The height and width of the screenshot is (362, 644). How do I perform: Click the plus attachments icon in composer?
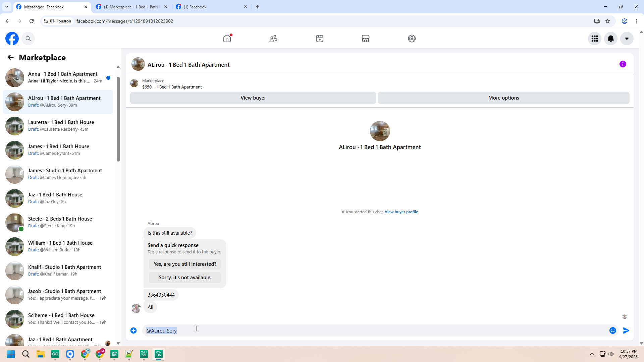[133, 330]
